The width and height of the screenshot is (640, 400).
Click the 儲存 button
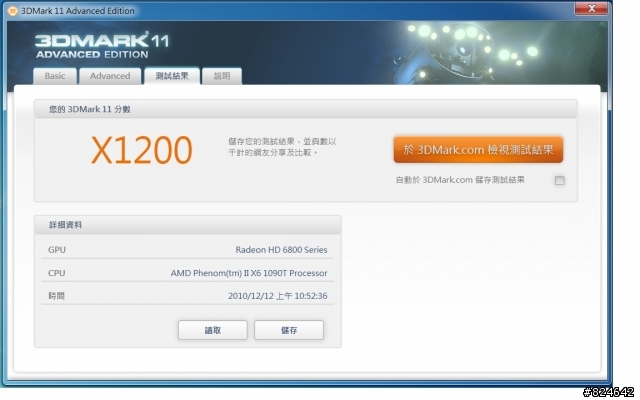point(289,330)
